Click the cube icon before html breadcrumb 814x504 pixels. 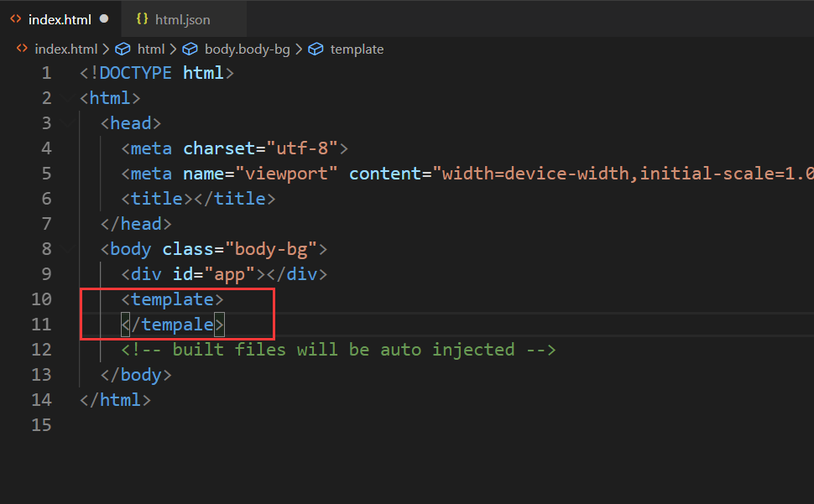pos(123,49)
